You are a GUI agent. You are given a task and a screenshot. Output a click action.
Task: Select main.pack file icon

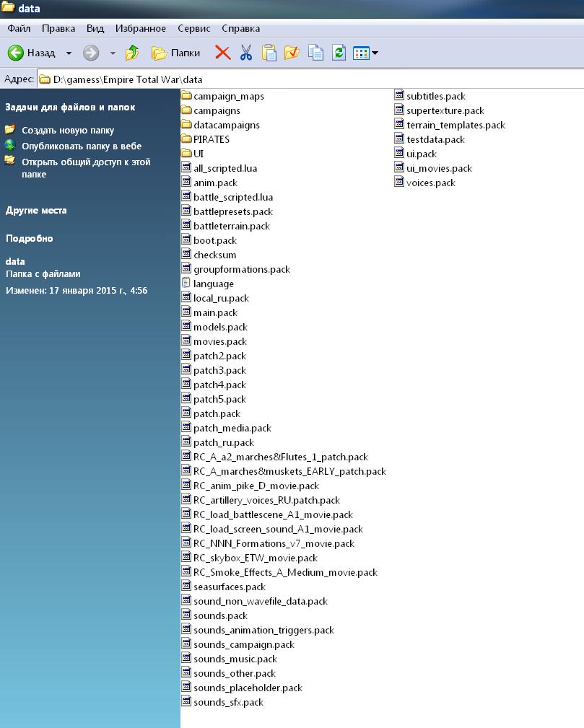pos(186,312)
